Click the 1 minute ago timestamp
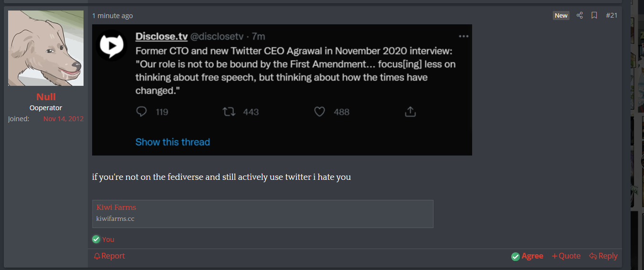 pyautogui.click(x=113, y=16)
